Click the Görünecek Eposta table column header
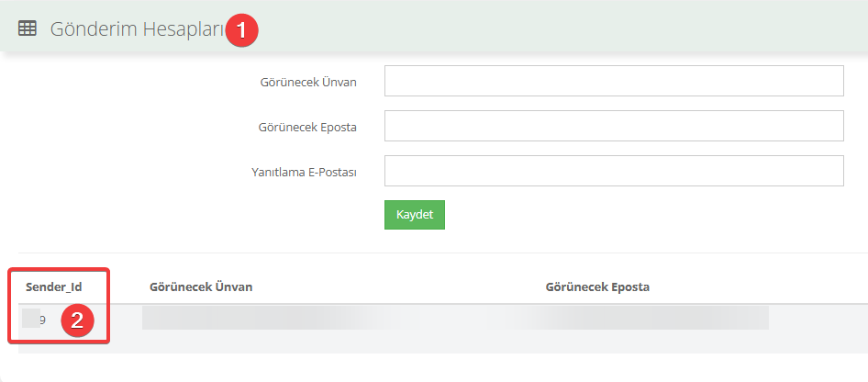868x382 pixels. [597, 287]
